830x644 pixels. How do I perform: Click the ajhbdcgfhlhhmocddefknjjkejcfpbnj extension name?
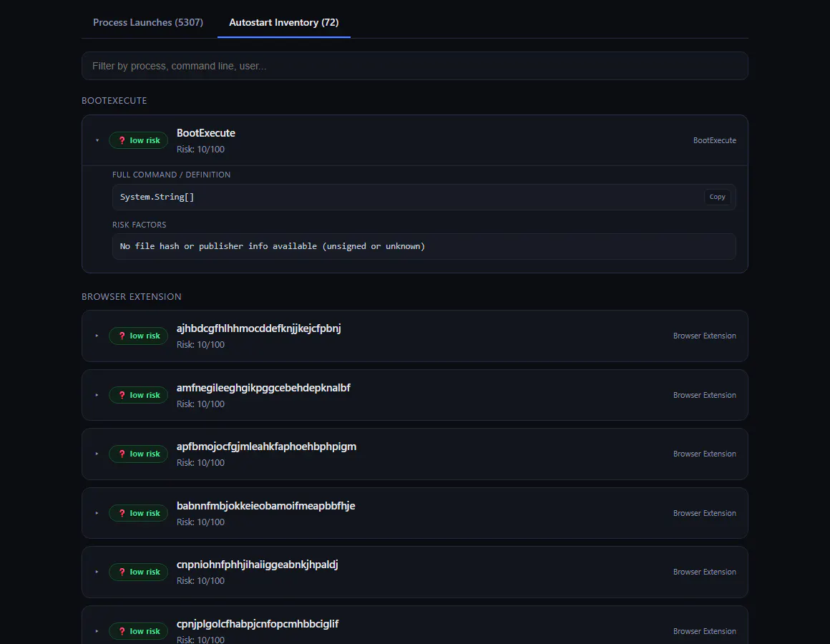259,328
